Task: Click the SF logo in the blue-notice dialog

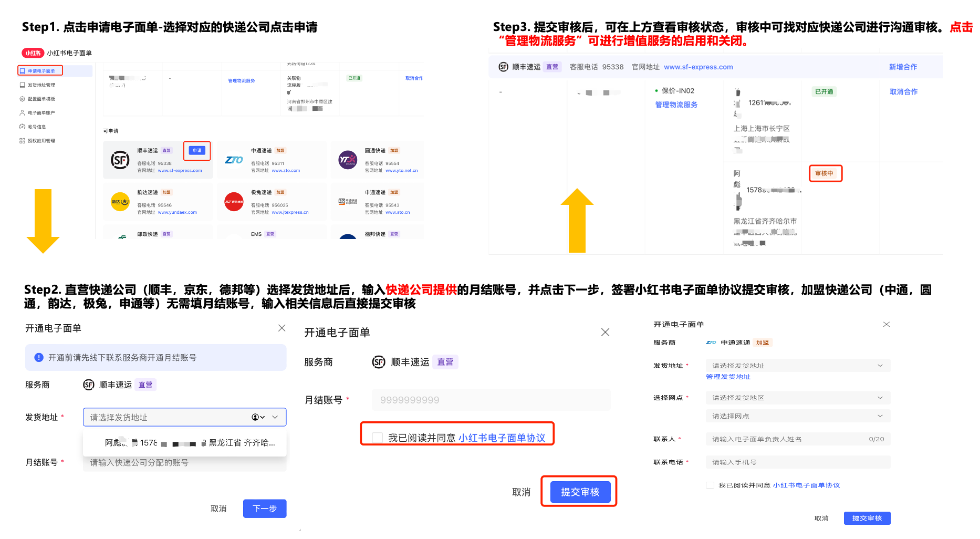Action: pyautogui.click(x=89, y=385)
